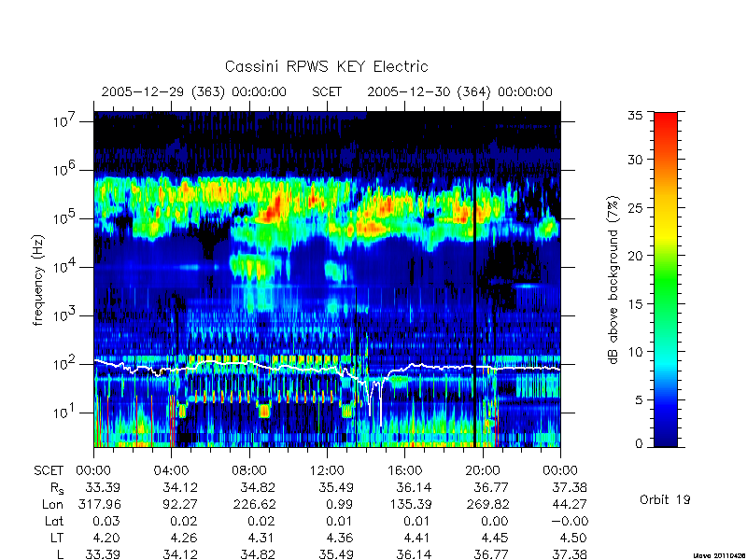Click the 10^4 frequency tick label

pos(65,267)
